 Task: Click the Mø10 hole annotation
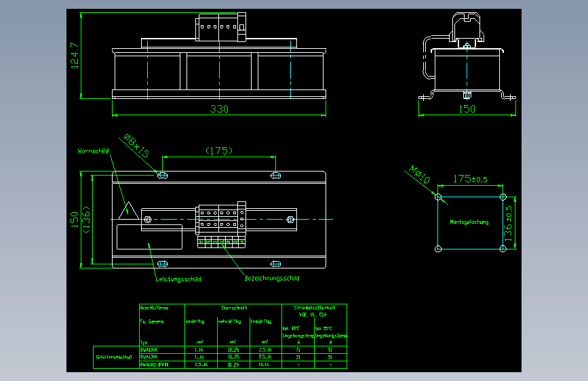(420, 174)
